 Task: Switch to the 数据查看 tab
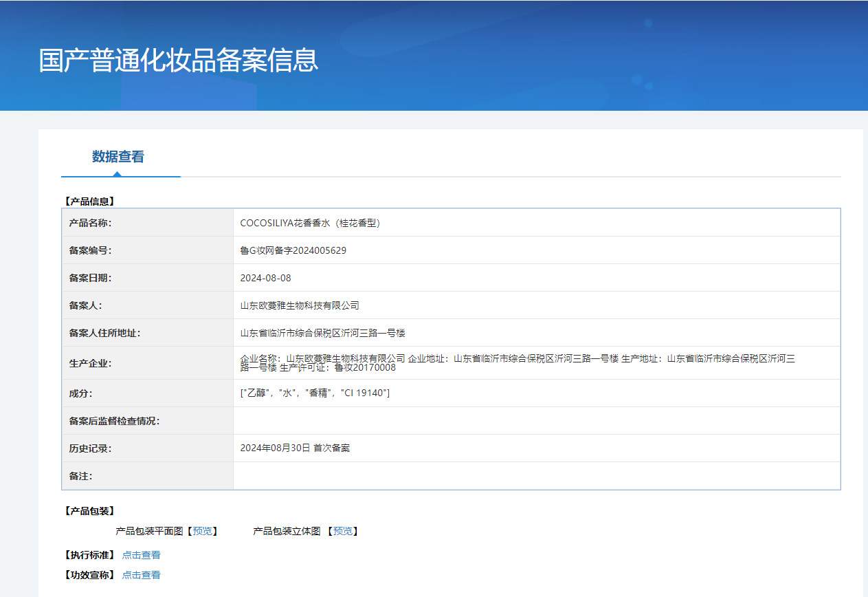(x=118, y=157)
